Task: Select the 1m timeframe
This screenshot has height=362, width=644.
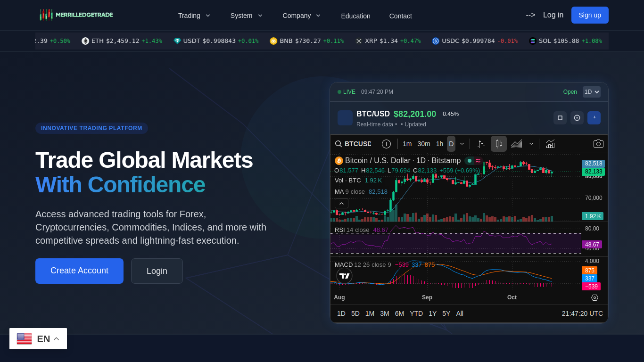Action: [x=407, y=144]
